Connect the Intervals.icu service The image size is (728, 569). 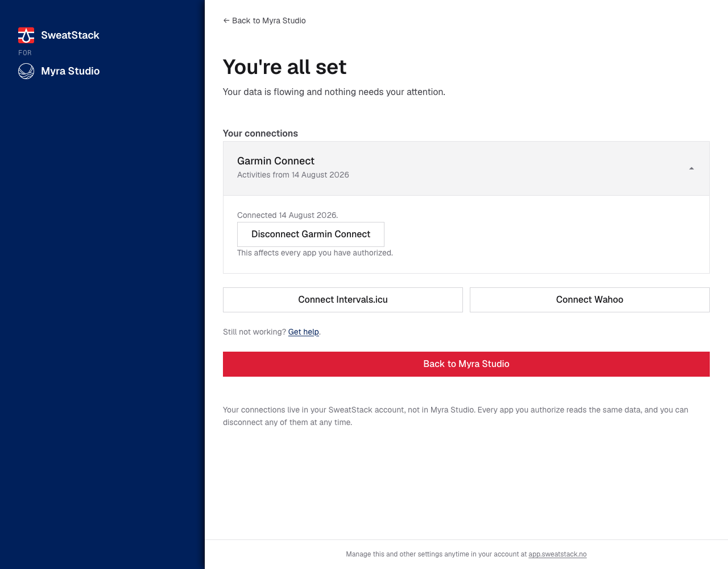point(343,300)
